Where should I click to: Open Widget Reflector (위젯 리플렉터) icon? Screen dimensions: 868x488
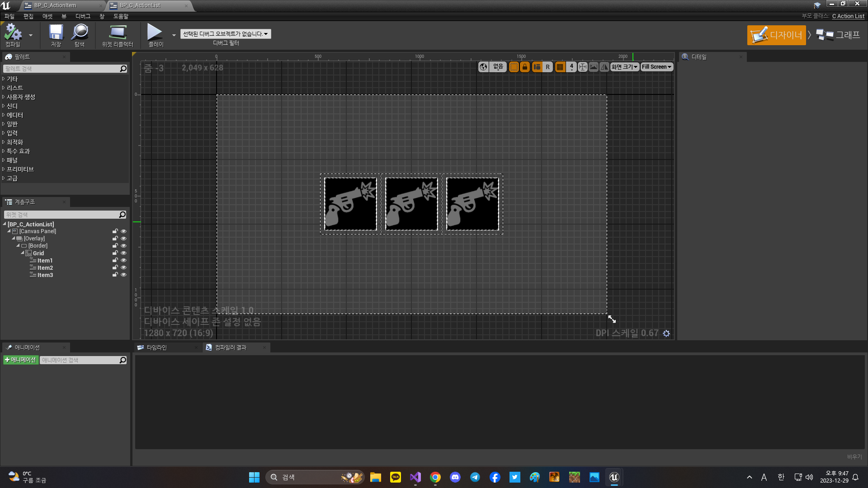118,34
